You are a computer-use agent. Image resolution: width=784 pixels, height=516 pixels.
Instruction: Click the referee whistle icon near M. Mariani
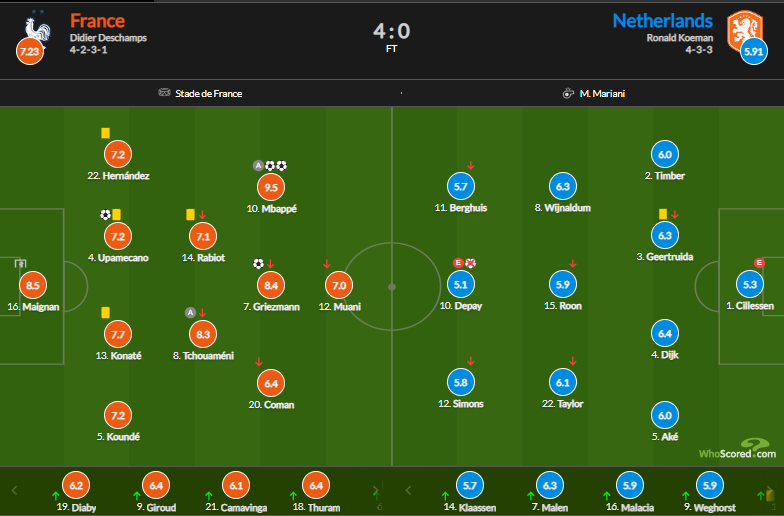(568, 93)
